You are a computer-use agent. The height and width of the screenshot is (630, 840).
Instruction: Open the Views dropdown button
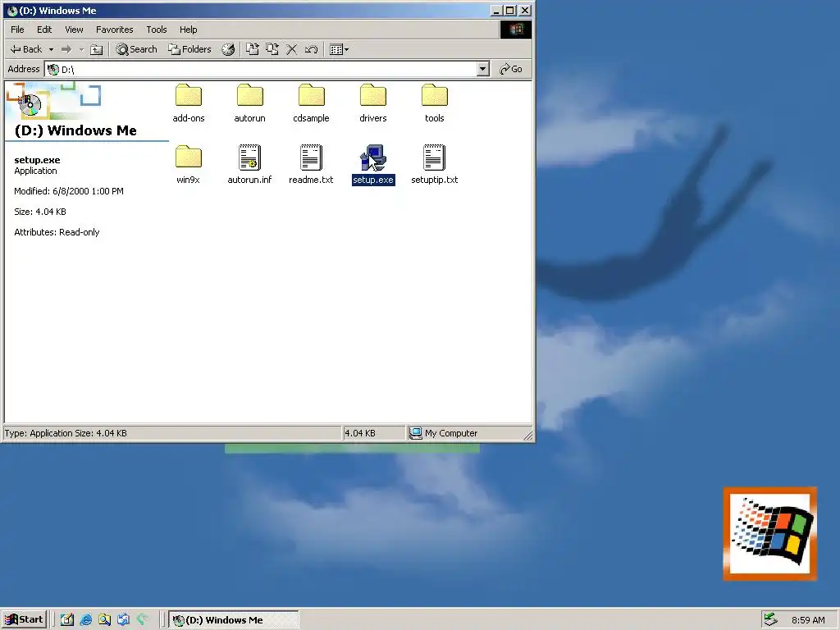pos(339,49)
